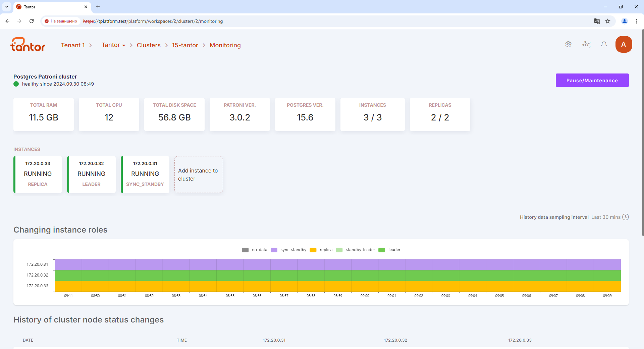Click the page vertical scrollbar
The height and width of the screenshot is (349, 644).
tap(643, 133)
